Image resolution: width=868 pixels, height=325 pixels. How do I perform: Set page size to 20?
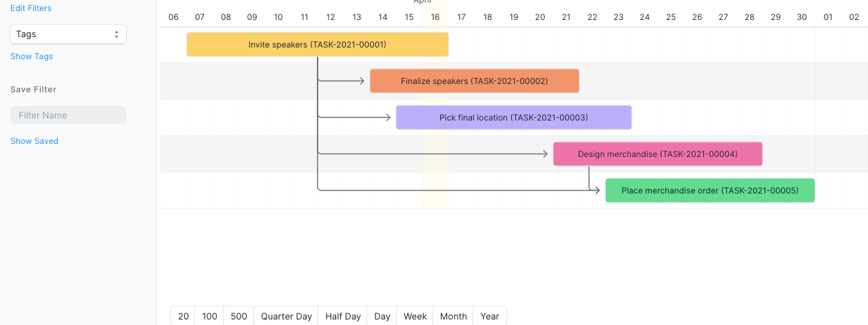[x=183, y=316]
